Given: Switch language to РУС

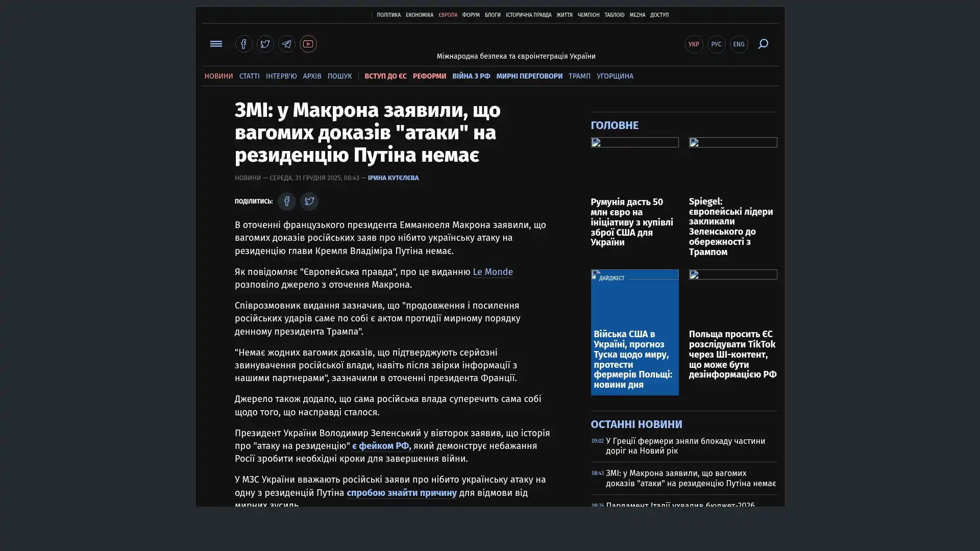Looking at the screenshot, I should (716, 44).
